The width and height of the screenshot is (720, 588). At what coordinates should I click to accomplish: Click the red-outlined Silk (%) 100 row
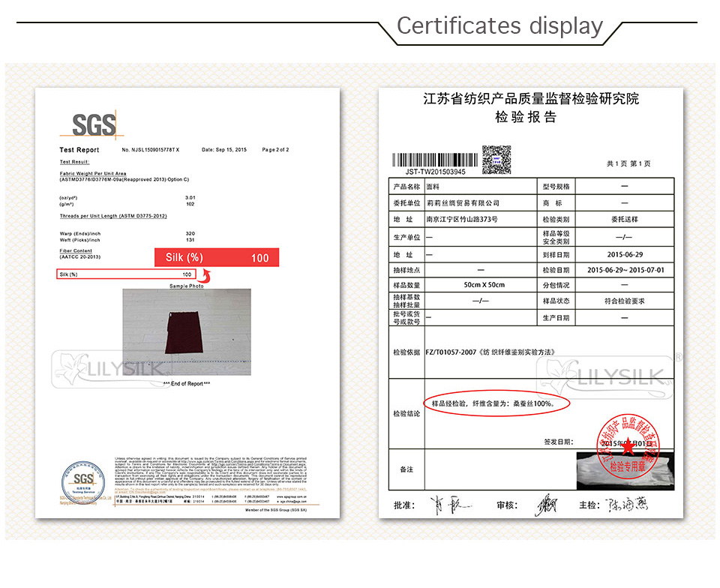127,274
